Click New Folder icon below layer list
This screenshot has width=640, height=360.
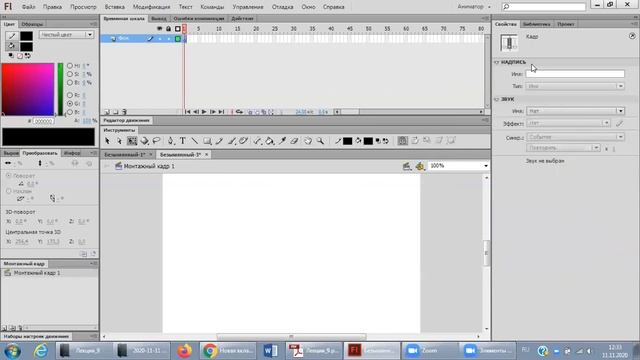coord(116,112)
